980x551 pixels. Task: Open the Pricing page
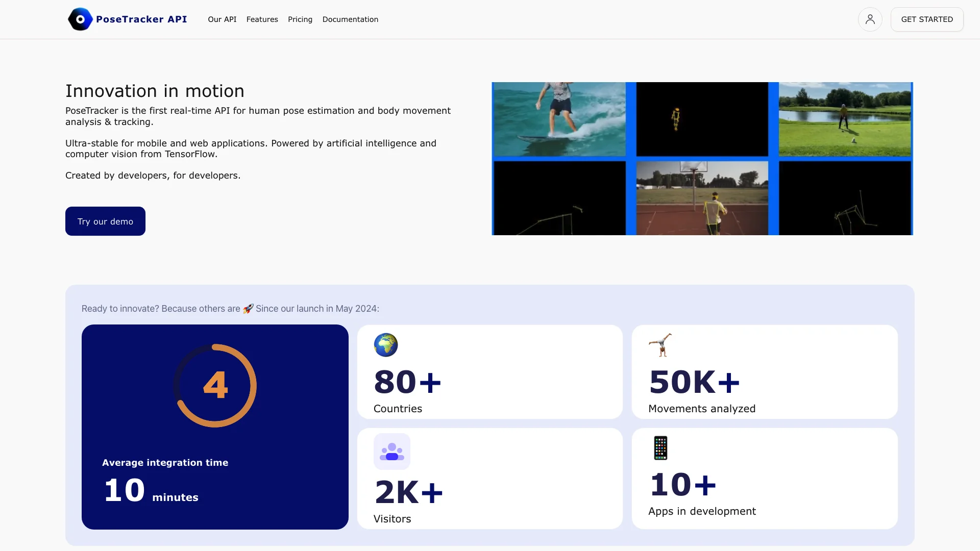300,19
